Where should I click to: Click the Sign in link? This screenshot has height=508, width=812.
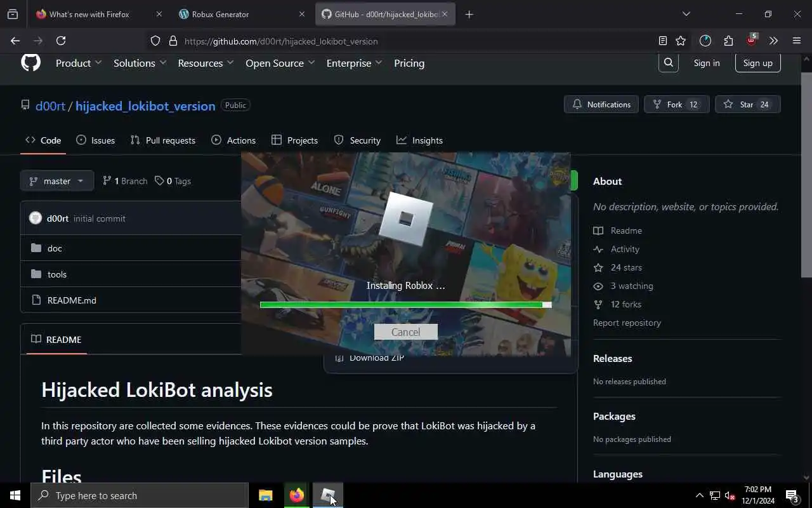tap(707, 63)
